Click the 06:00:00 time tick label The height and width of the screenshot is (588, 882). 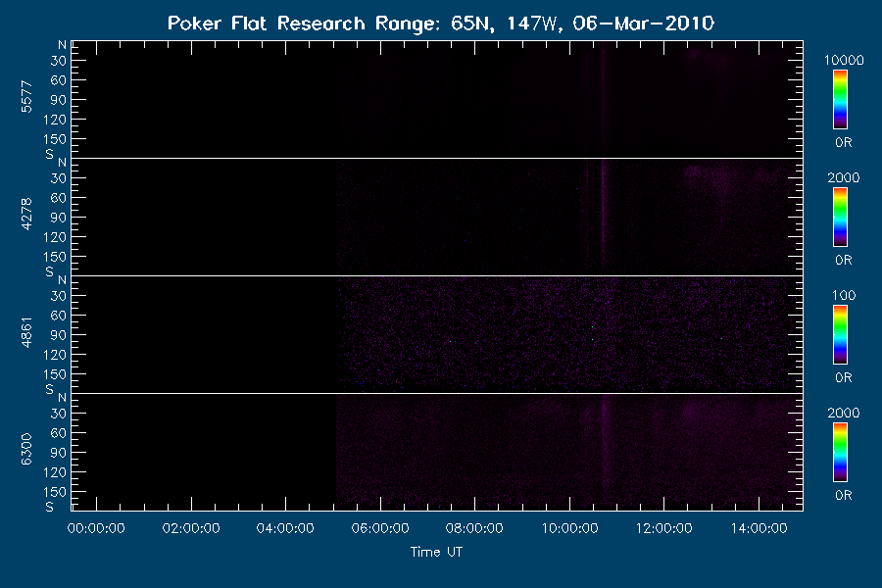[x=380, y=528]
